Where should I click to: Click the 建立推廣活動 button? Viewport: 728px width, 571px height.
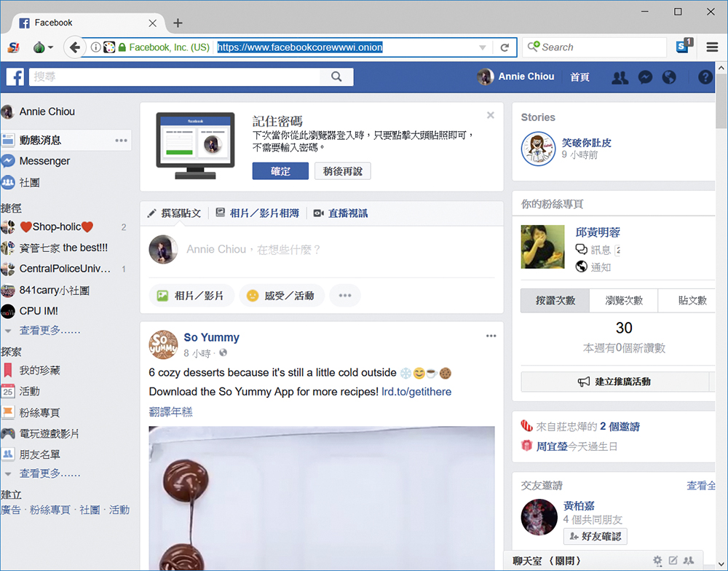pos(614,382)
